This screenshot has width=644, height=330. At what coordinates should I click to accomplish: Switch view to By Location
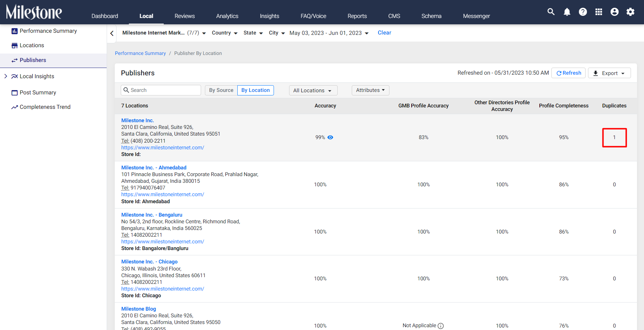click(256, 90)
